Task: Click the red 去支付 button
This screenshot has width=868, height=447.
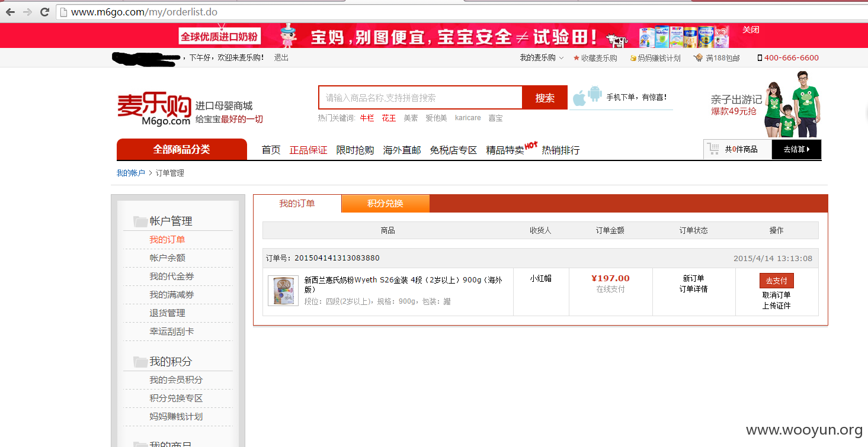Action: point(776,281)
